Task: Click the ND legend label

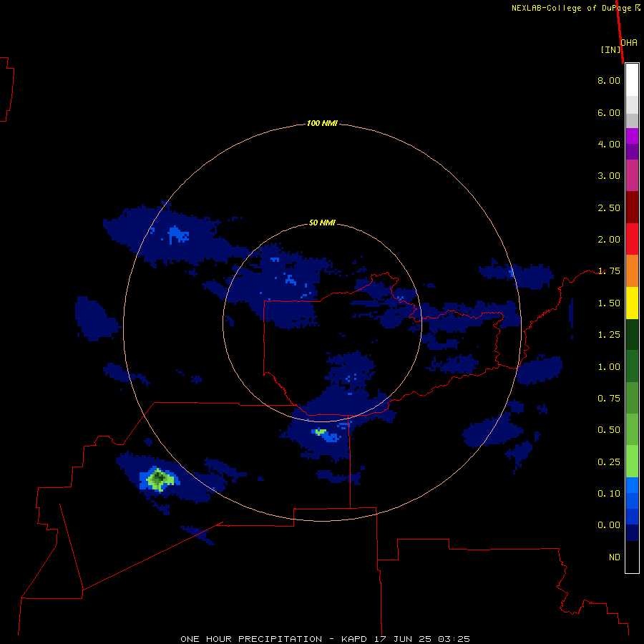Action: 615,557
